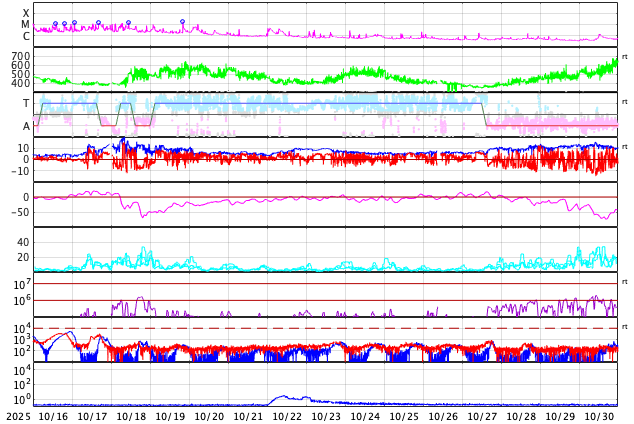
Task: Select the 40 axis tick label
Action: 23,242
